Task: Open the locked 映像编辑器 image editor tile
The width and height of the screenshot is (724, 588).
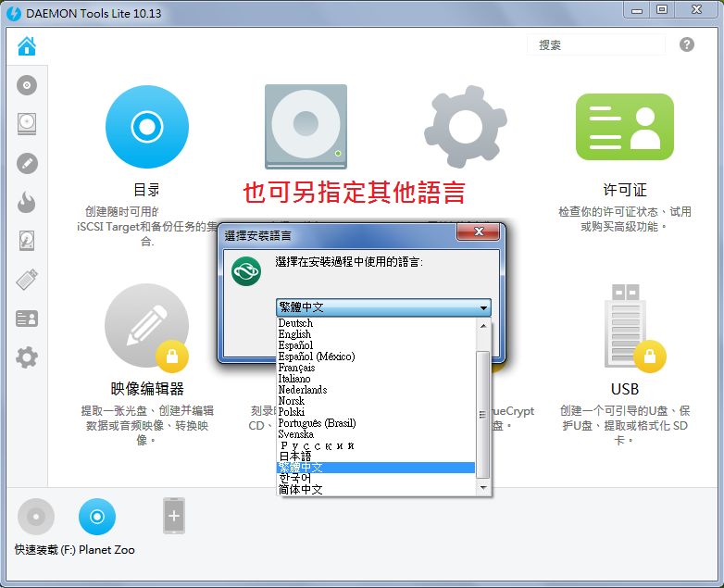Action: click(147, 326)
